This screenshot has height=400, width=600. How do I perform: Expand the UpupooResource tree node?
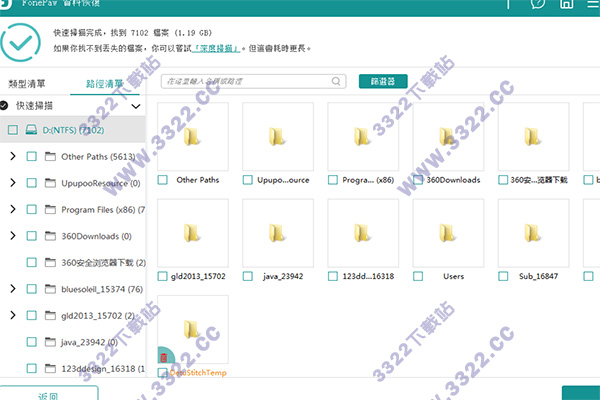tap(13, 183)
